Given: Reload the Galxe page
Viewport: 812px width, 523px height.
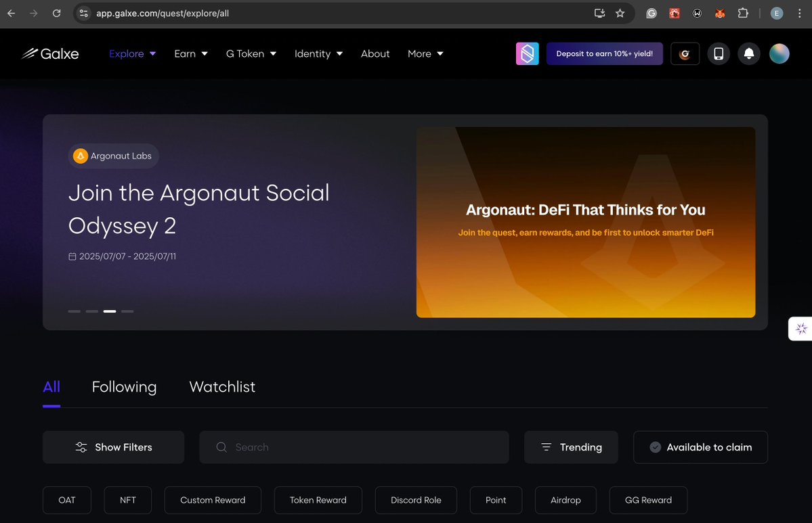Looking at the screenshot, I should [x=56, y=14].
